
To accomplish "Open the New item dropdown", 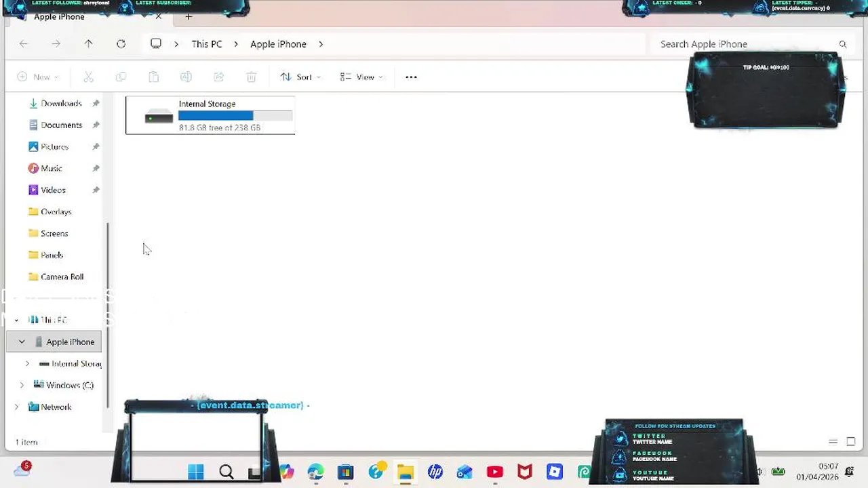I will (x=37, y=77).
